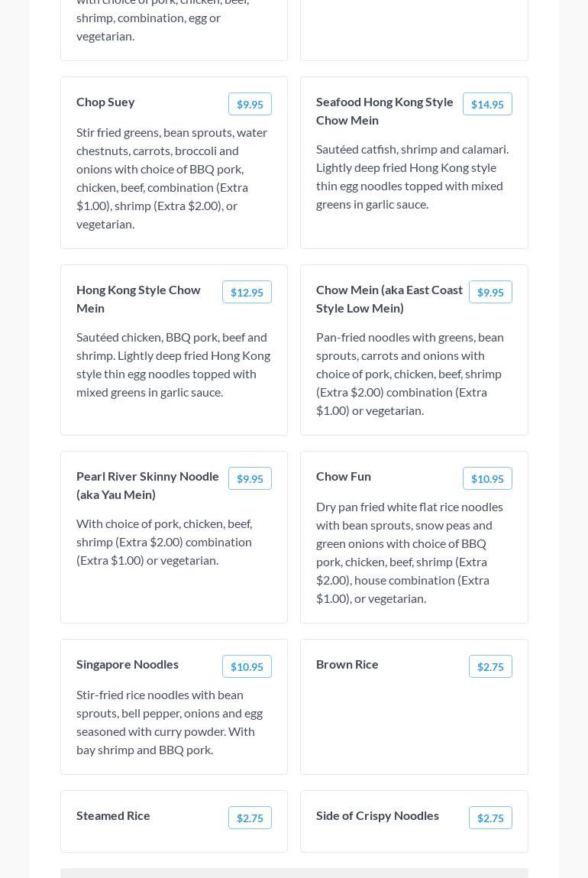Open Seafood Hong Kong Style Chow Mein item

click(x=385, y=111)
